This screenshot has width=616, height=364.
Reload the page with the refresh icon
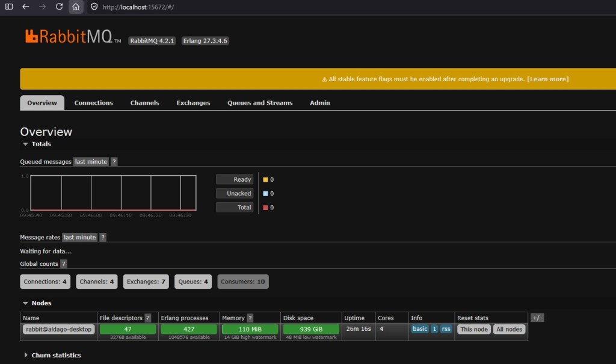pyautogui.click(x=59, y=7)
